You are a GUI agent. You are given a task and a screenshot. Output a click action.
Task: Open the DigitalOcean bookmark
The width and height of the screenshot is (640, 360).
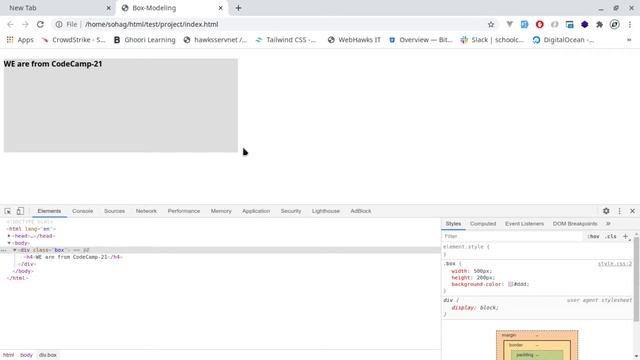563,40
